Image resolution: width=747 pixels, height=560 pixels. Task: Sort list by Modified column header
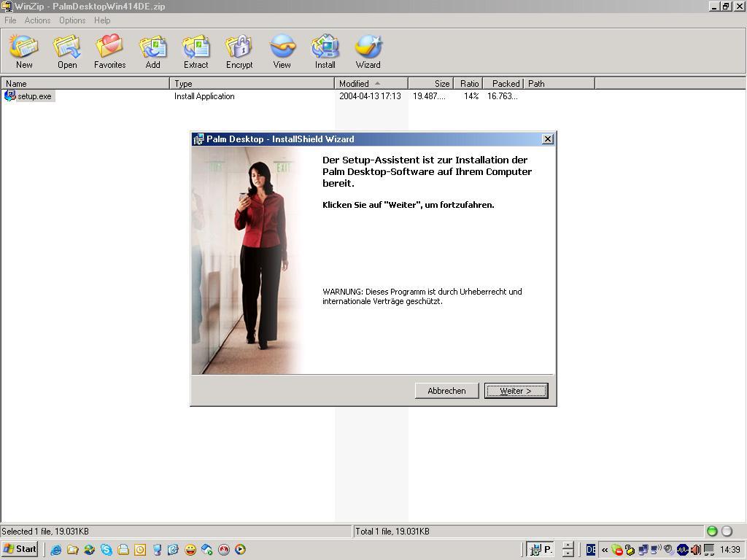point(371,83)
